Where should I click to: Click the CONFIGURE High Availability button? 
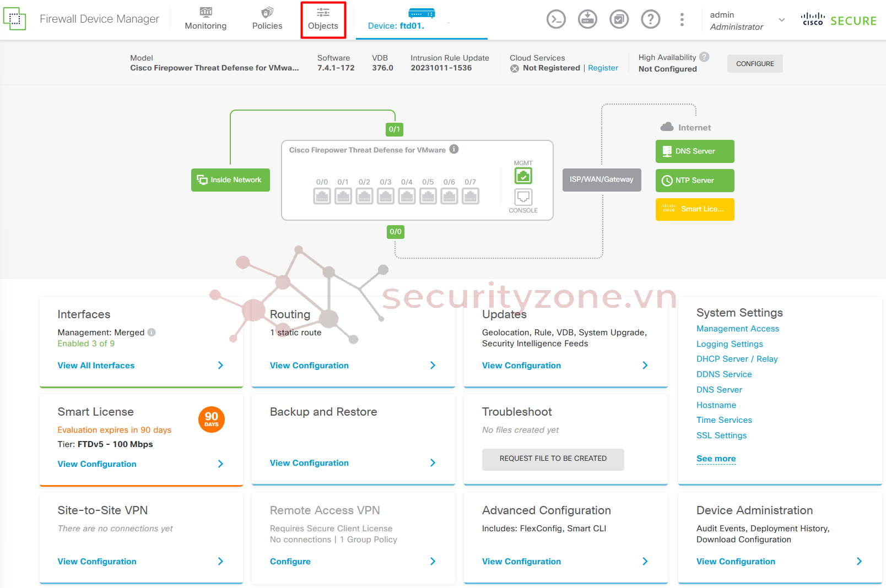pos(755,64)
